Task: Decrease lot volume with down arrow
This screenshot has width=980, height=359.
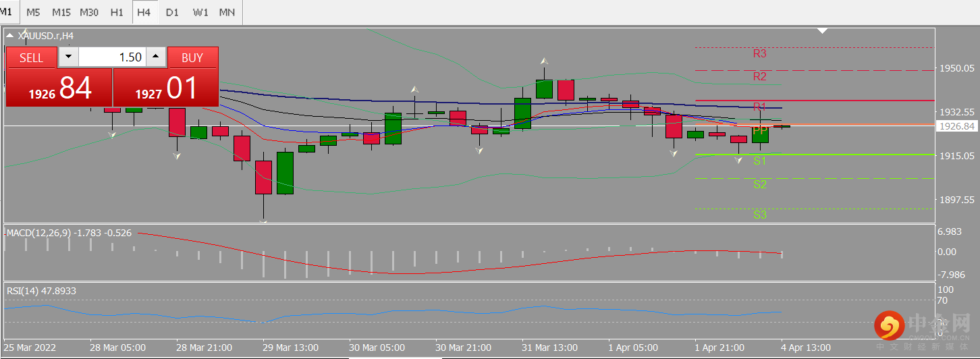Action: 68,57
